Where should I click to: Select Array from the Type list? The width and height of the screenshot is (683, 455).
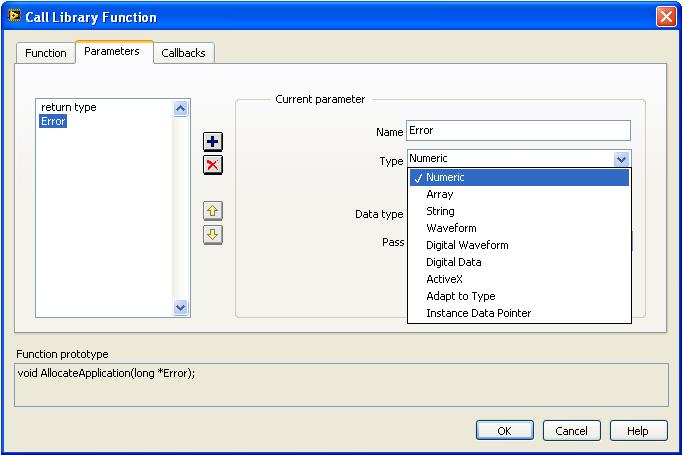click(440, 194)
